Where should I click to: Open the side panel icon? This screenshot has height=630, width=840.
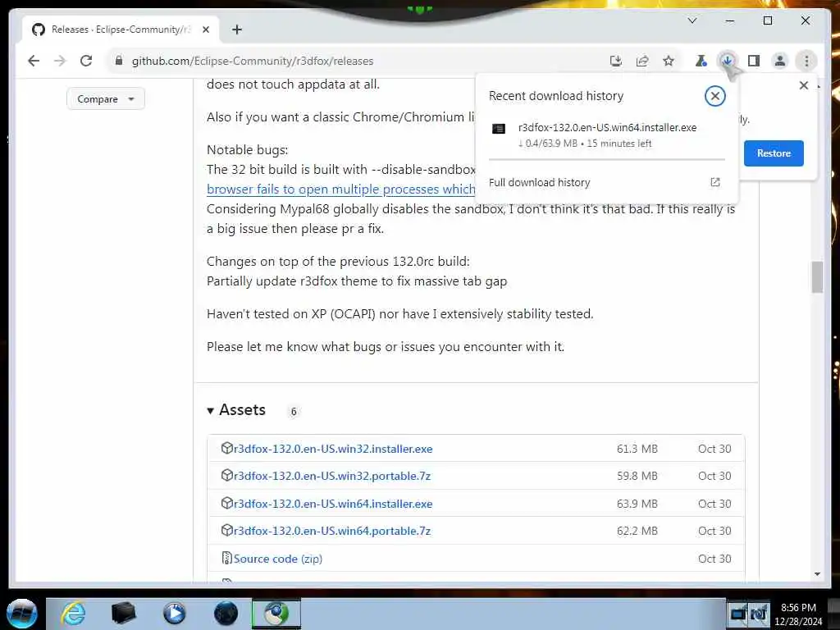point(754,61)
